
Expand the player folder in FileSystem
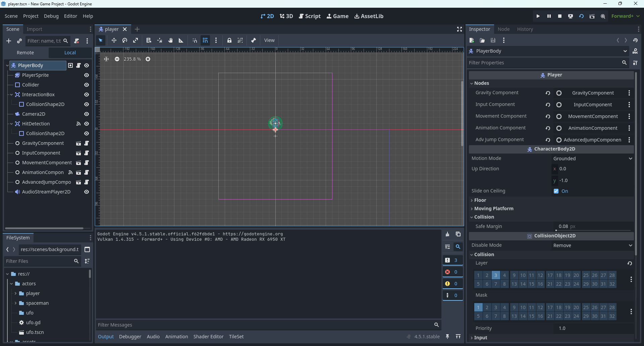tap(15, 293)
